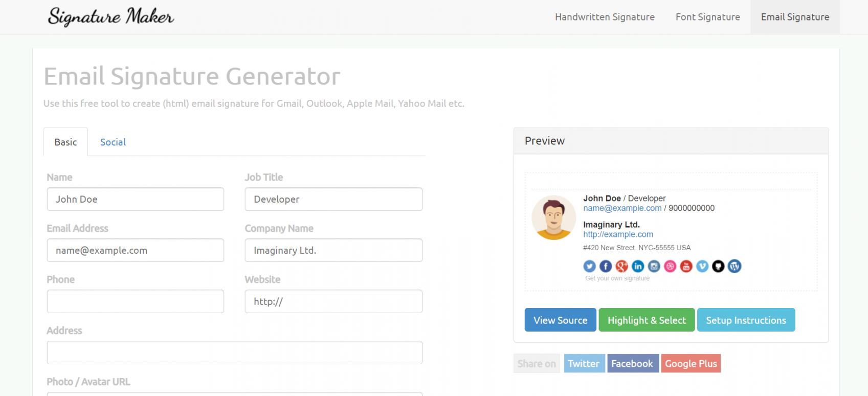The height and width of the screenshot is (396, 868).
Task: Click the '#420 New Street' address text
Action: (637, 248)
